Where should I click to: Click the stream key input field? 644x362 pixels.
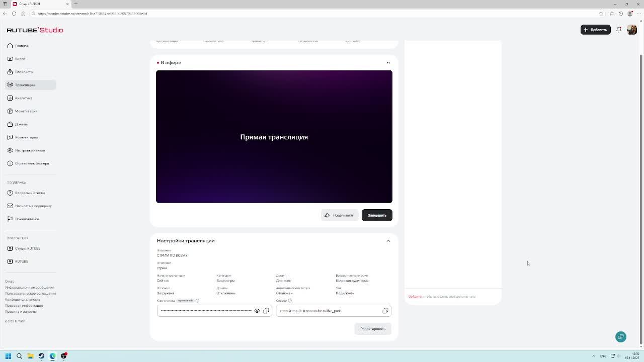tap(214, 311)
